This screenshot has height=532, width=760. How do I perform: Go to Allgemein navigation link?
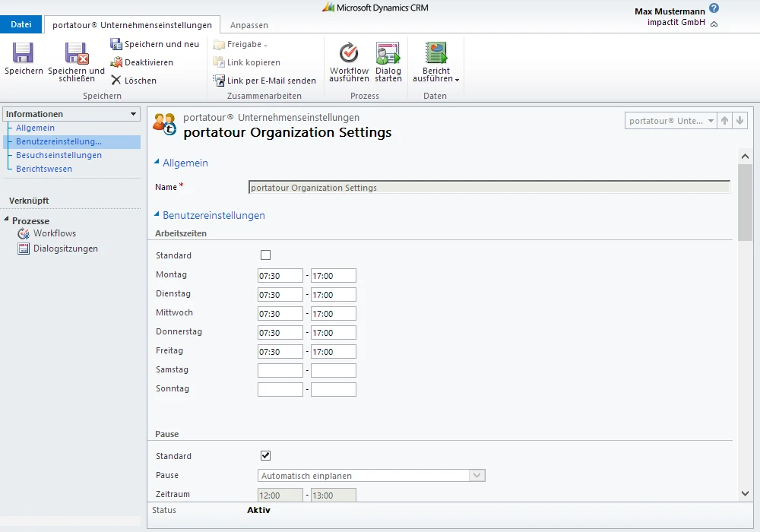click(36, 128)
